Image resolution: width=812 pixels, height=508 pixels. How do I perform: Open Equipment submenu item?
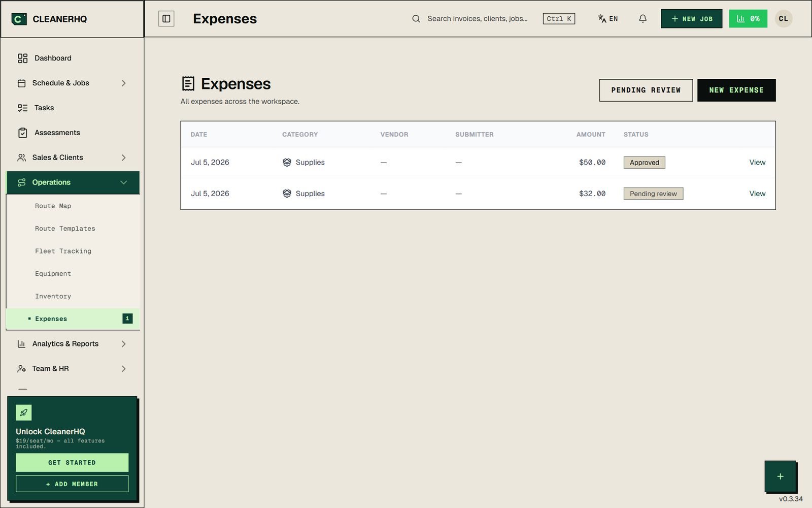73,274
